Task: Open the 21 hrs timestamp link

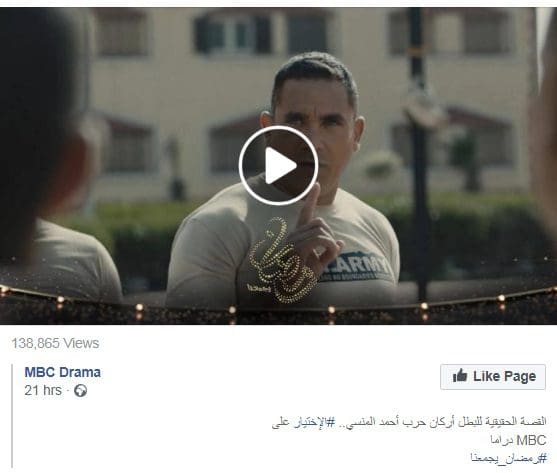Action: click(x=43, y=390)
